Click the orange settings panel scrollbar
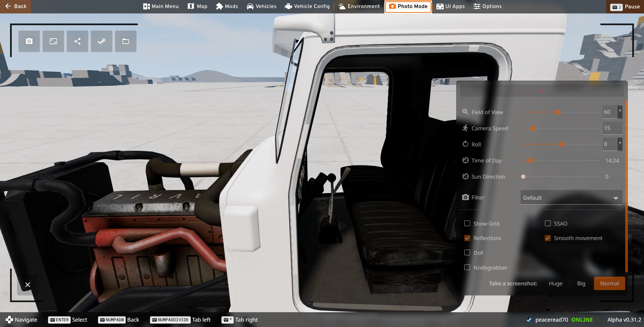This screenshot has width=644, height=327. [626, 186]
